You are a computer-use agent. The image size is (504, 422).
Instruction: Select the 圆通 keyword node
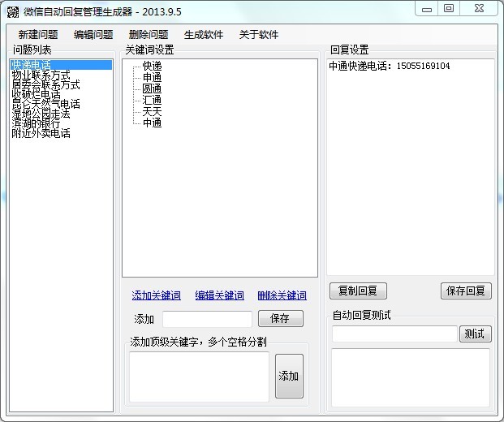click(x=152, y=88)
